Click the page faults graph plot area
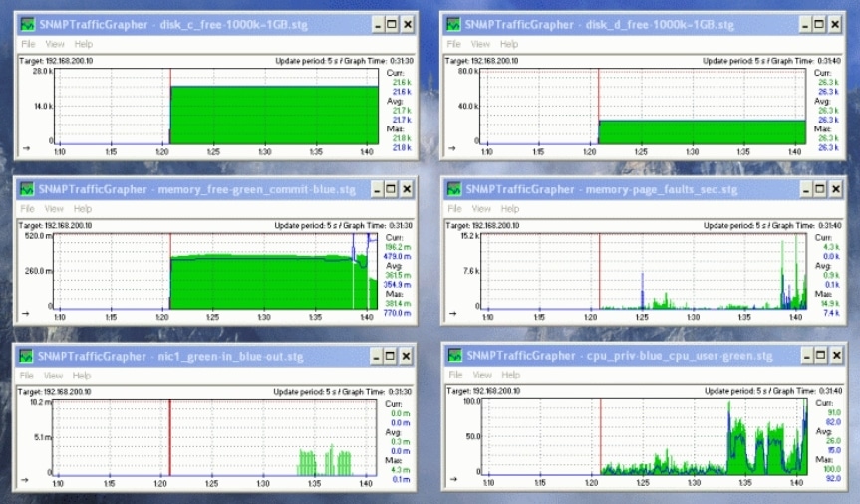 (x=644, y=272)
